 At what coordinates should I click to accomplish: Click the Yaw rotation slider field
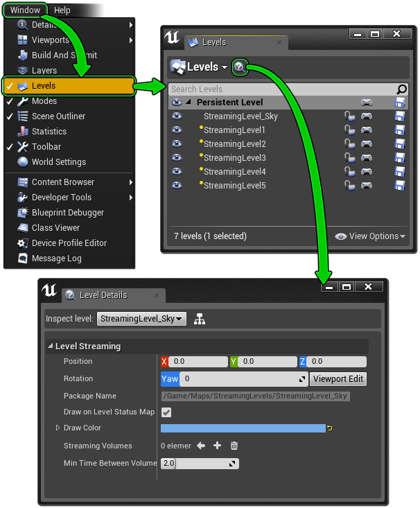coord(243,379)
